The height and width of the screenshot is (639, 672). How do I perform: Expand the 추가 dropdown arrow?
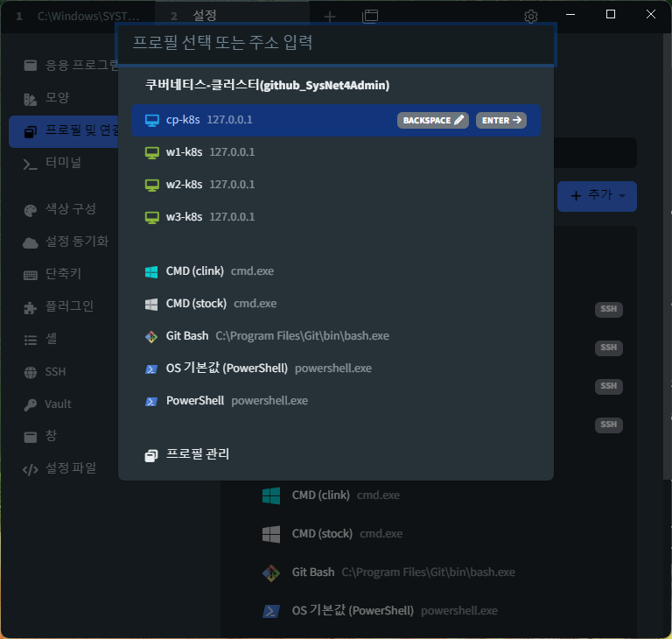(622, 196)
